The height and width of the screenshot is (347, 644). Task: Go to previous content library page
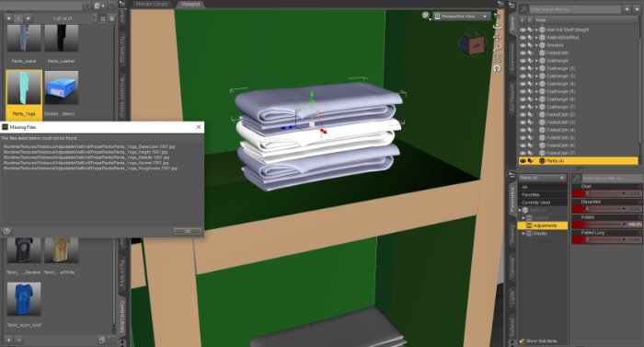click(9, 18)
